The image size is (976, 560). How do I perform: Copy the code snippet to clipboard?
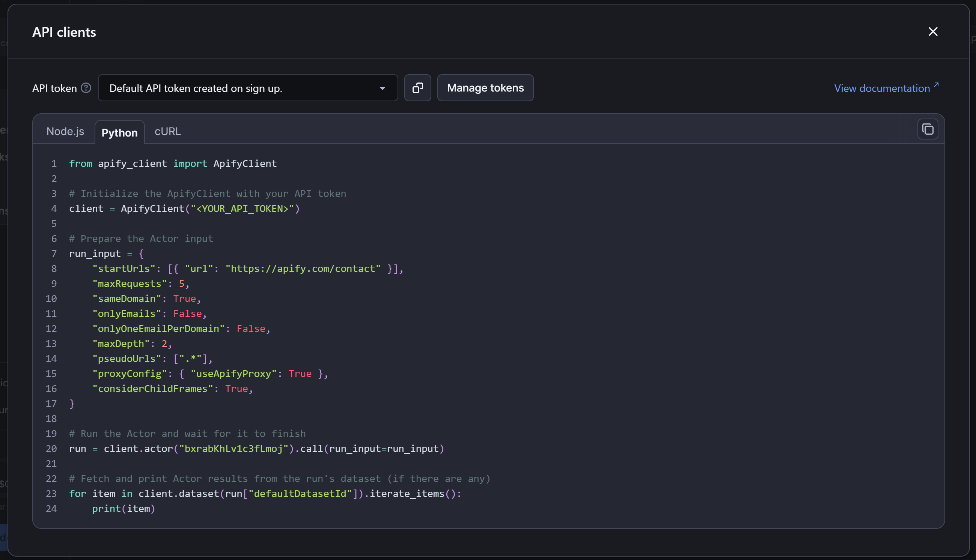928,129
